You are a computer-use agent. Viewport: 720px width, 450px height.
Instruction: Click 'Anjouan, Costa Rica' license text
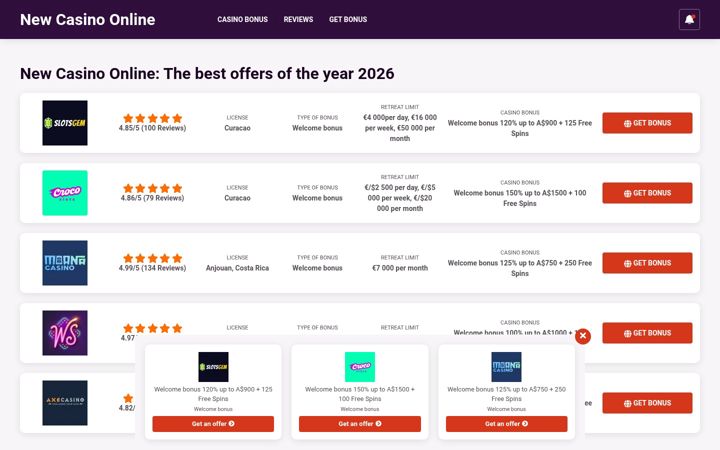pyautogui.click(x=237, y=268)
